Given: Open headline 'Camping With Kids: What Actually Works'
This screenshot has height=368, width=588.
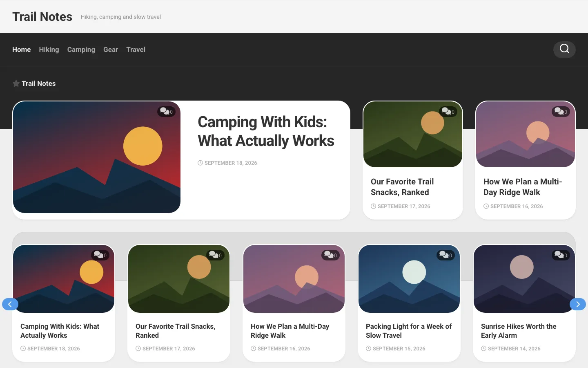Looking at the screenshot, I should click(x=266, y=131).
